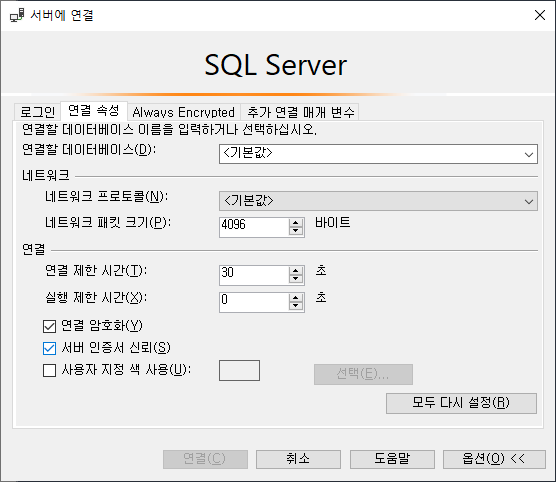556x482 pixels.
Task: Click the 연결 제한 시간 value field
Action: [x=254, y=275]
